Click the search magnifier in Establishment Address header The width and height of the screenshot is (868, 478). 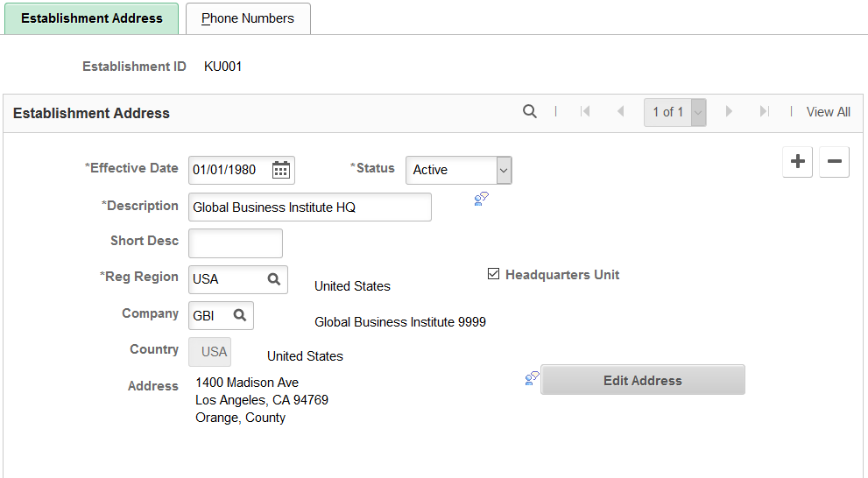coord(530,112)
